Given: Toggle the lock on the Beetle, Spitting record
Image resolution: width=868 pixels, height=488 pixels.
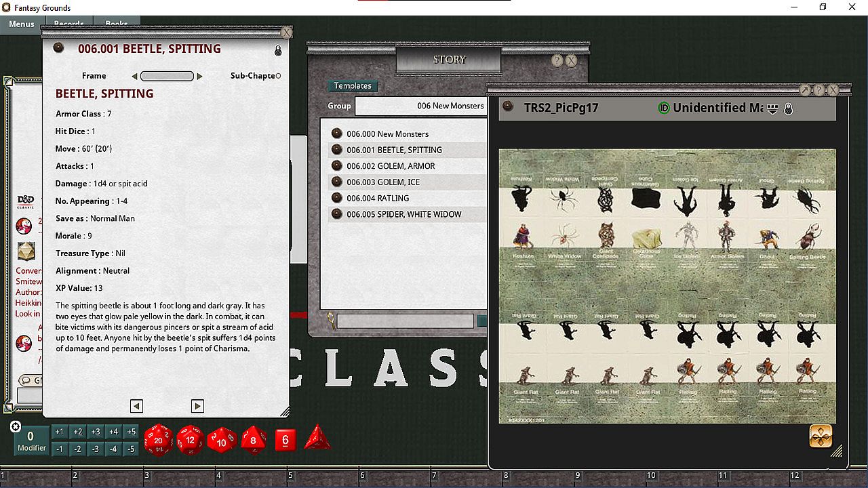Looking at the screenshot, I should (x=278, y=51).
